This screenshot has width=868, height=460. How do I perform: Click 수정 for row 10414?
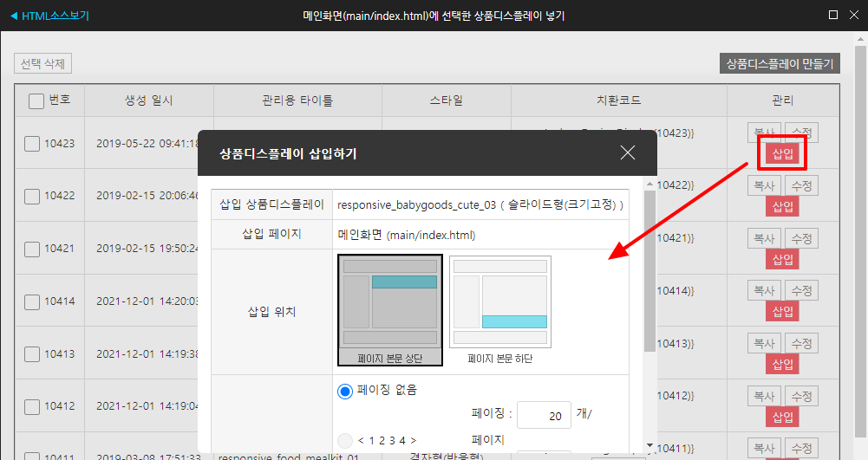(801, 291)
